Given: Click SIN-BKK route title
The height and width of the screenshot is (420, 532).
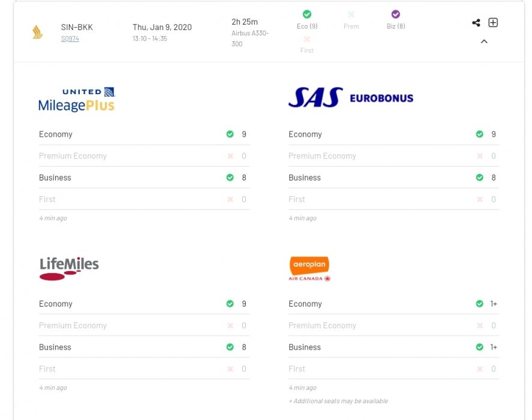Looking at the screenshot, I should [x=77, y=27].
